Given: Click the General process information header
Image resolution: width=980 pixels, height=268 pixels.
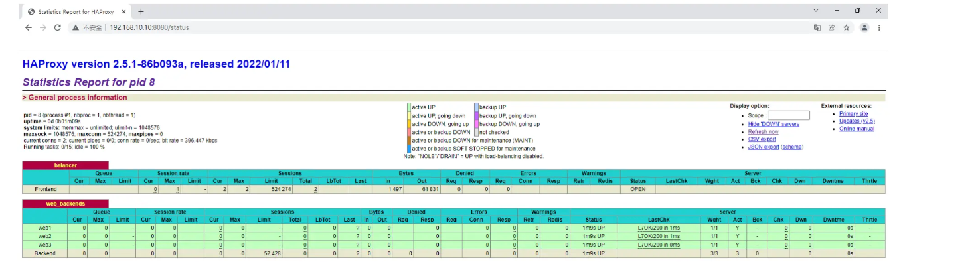Looking at the screenshot, I should [x=74, y=98].
